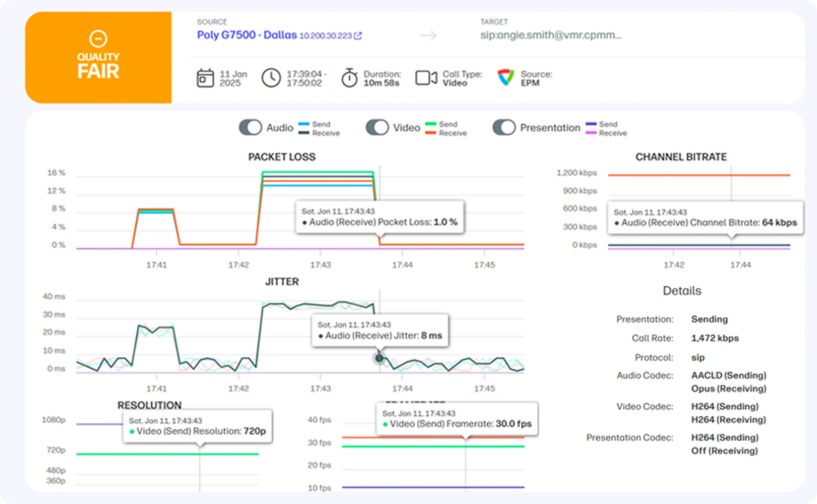Click the 17:42 label on Channel Bitrate axis

tap(674, 265)
